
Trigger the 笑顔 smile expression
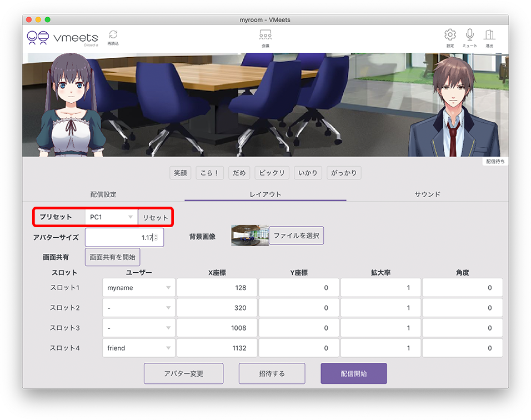coord(180,173)
